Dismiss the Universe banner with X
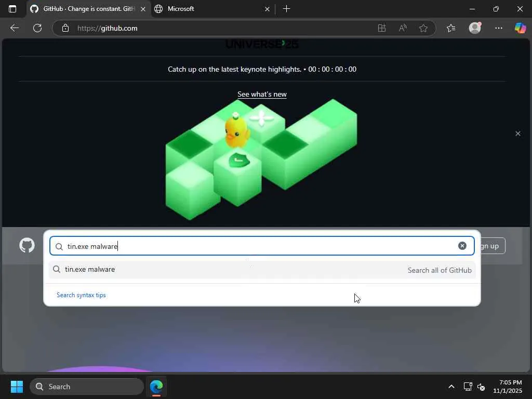The height and width of the screenshot is (399, 532). [x=518, y=134]
